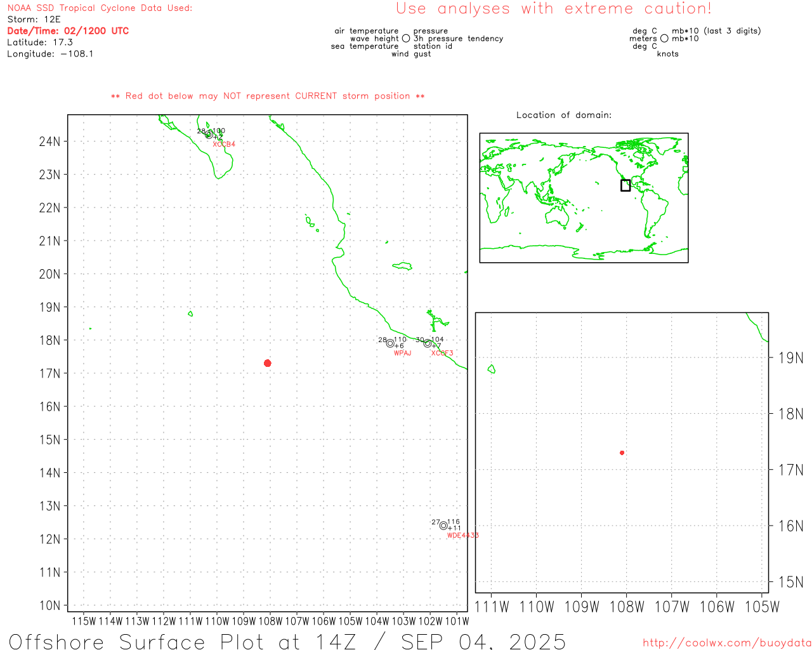Click the 'Storm: 12E' text

point(34,20)
